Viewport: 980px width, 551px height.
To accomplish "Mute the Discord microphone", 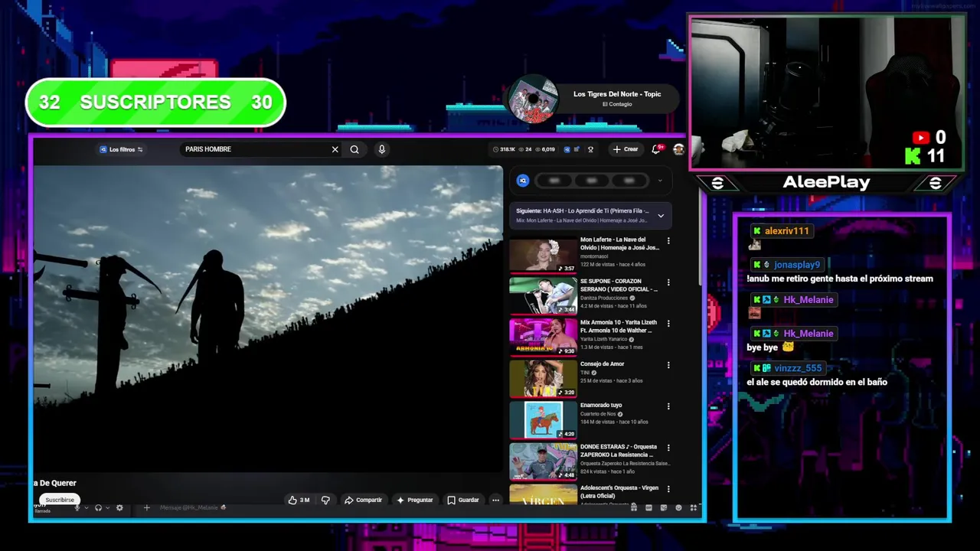I will (x=77, y=507).
